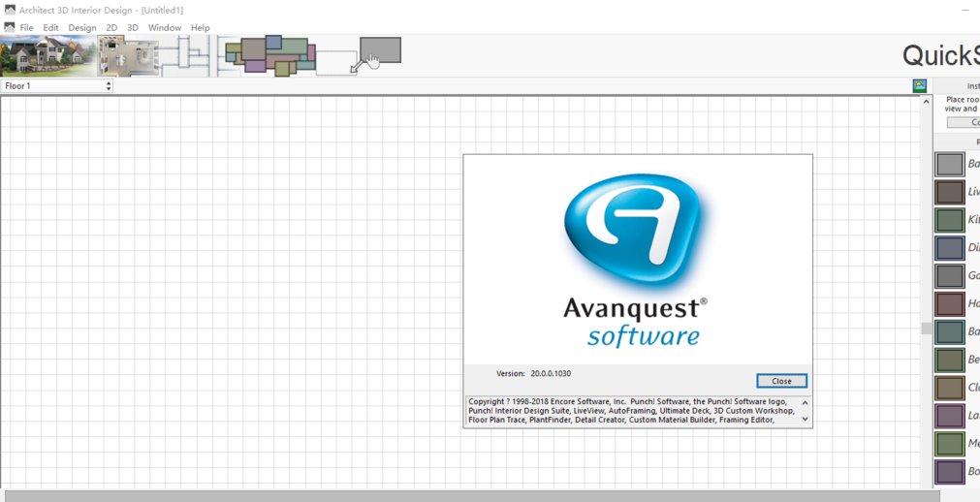Open the Floor 1 dropdown
Viewport: 980px width, 502px height.
(57, 85)
